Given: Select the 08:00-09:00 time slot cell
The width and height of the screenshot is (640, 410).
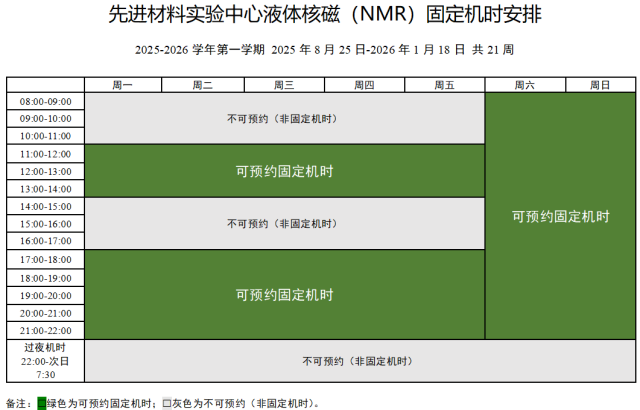Looking at the screenshot, I should (x=46, y=101).
